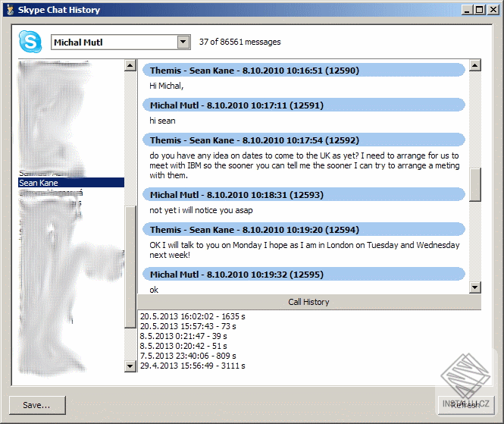The image size is (504, 424).
Task: Click the chat messages scrollbar thumb
Action: [475, 184]
